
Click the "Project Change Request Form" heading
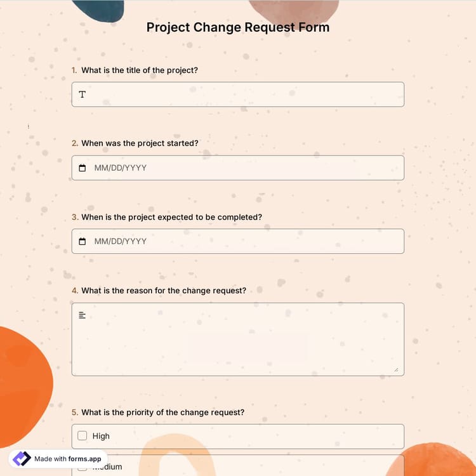coord(238,27)
